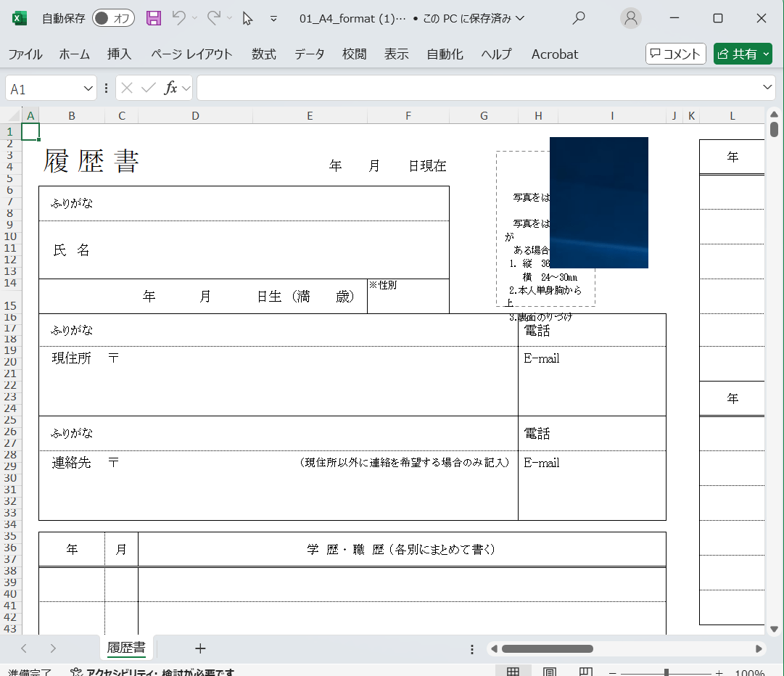The width and height of the screenshot is (784, 676).
Task: Click the vertical scrollbar down arrow
Action: click(774, 629)
